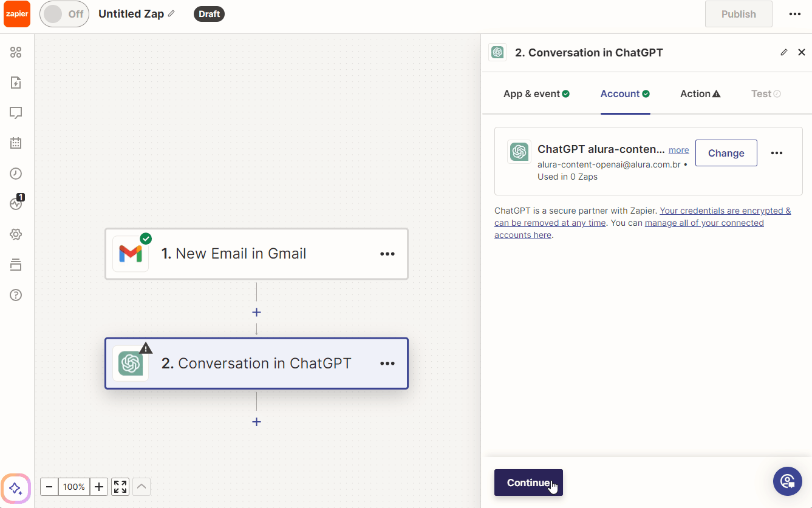Click the ChatGPT icon in step 2
812x508 pixels.
(131, 363)
